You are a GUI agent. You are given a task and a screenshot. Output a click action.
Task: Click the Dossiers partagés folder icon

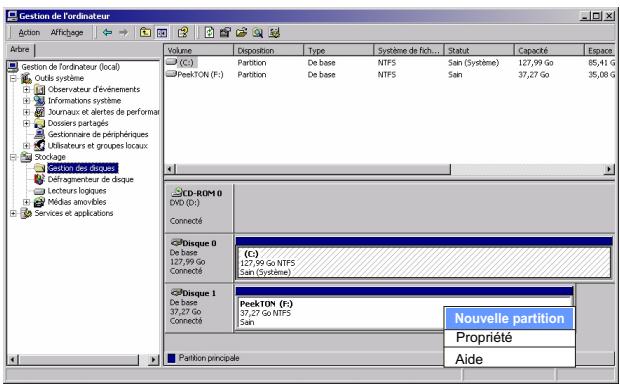[40, 123]
